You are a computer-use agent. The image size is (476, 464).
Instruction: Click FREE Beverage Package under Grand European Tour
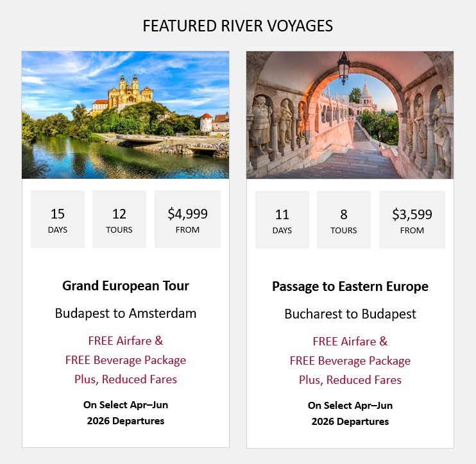(x=126, y=360)
